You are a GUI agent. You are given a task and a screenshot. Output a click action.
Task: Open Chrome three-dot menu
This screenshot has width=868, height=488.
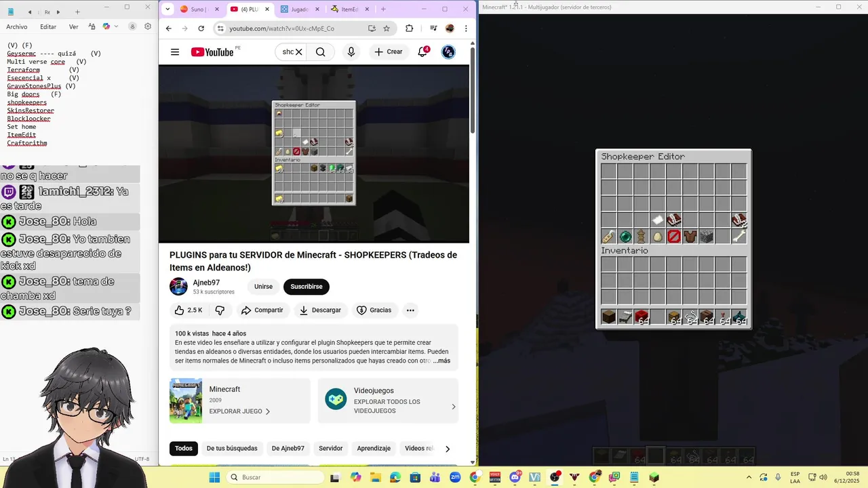point(466,28)
